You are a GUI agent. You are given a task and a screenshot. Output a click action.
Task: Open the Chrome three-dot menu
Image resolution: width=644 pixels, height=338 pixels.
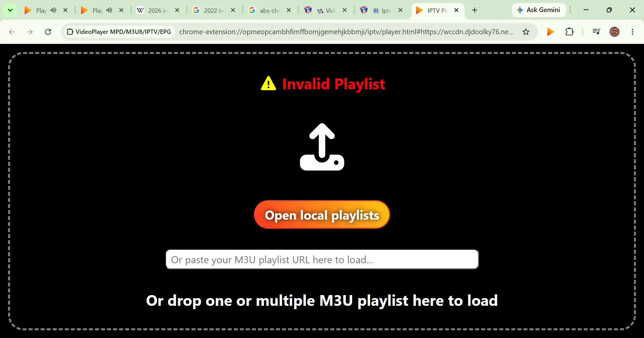click(633, 32)
